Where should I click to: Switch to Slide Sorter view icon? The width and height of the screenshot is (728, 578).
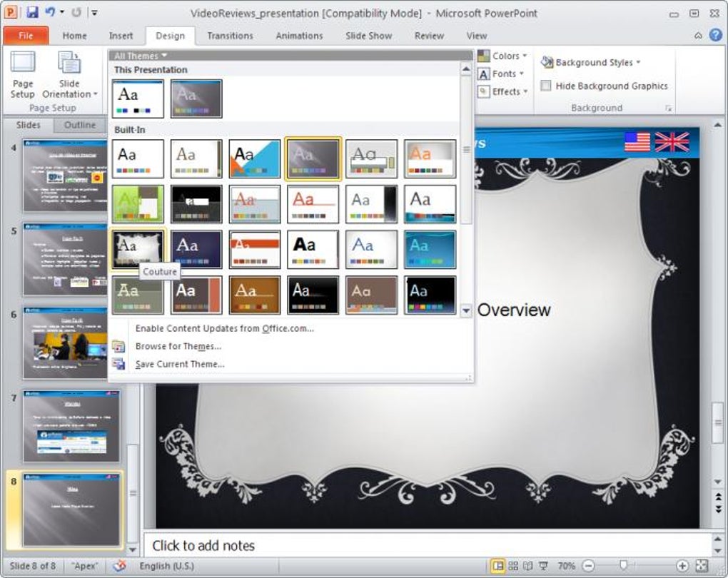[x=513, y=566]
